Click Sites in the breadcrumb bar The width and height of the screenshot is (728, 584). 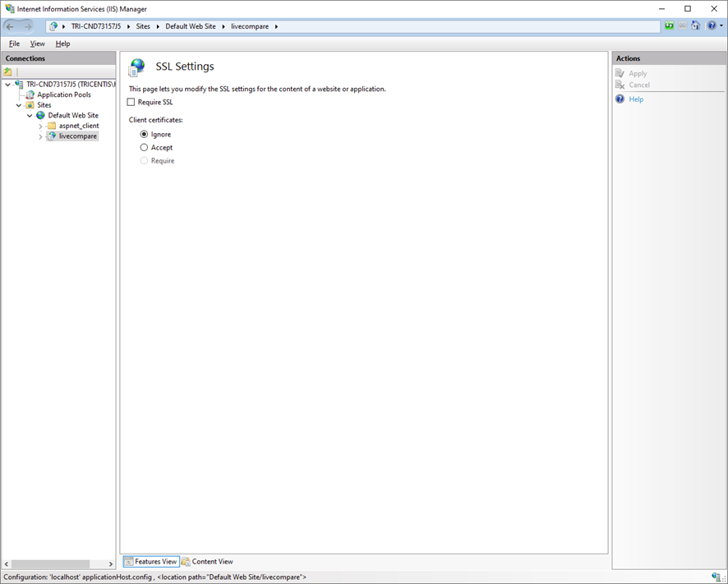[143, 25]
